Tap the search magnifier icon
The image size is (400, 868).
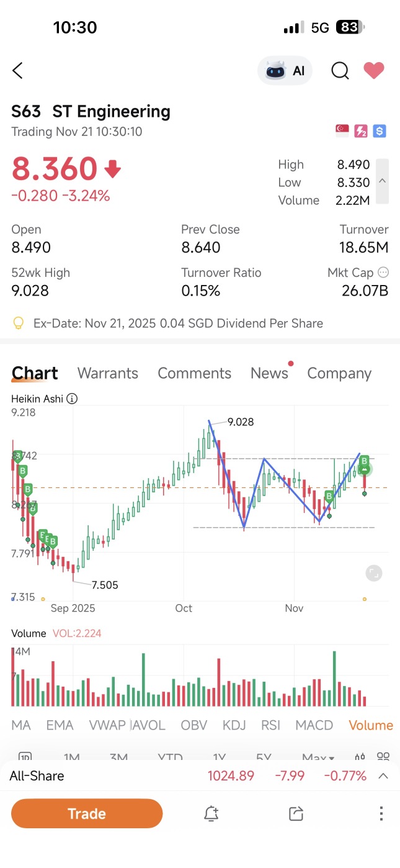point(340,71)
